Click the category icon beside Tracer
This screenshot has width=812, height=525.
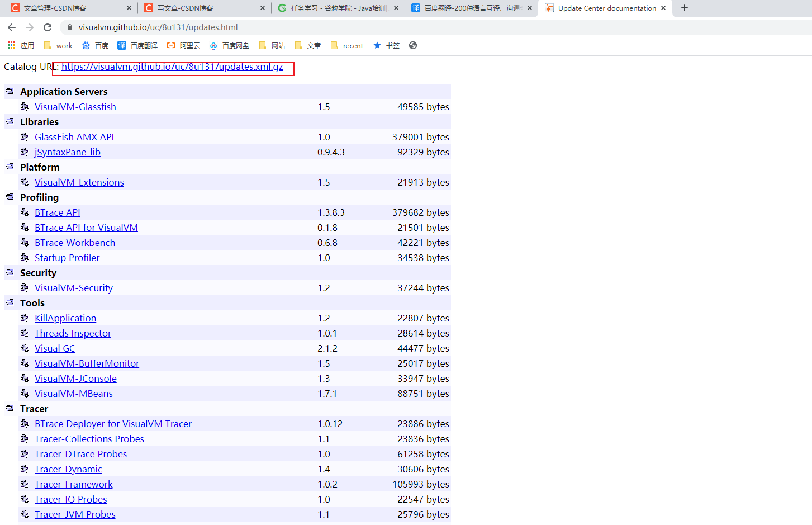click(x=10, y=408)
